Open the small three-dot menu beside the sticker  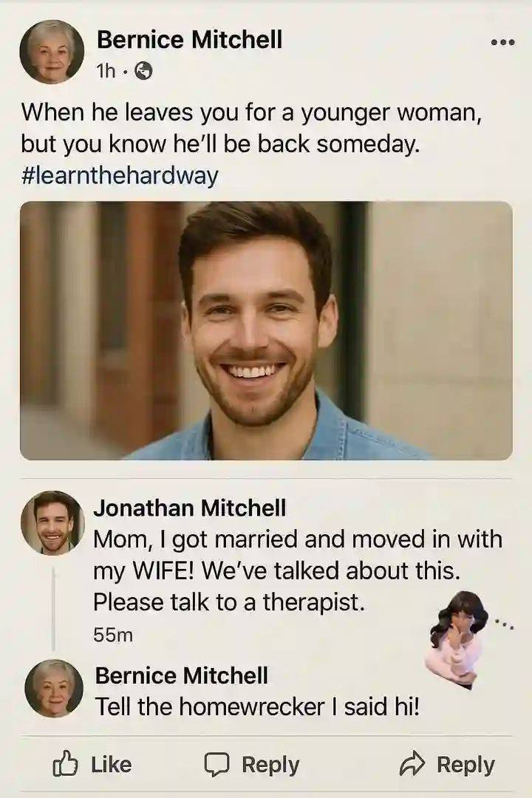(505, 624)
